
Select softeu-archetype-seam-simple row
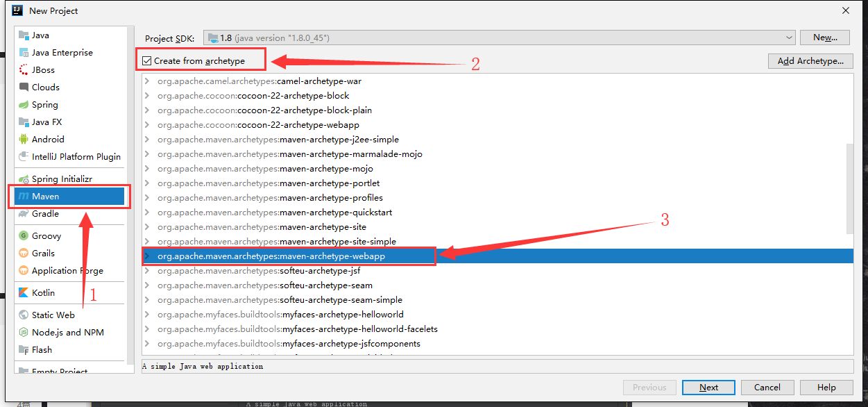[x=494, y=300]
